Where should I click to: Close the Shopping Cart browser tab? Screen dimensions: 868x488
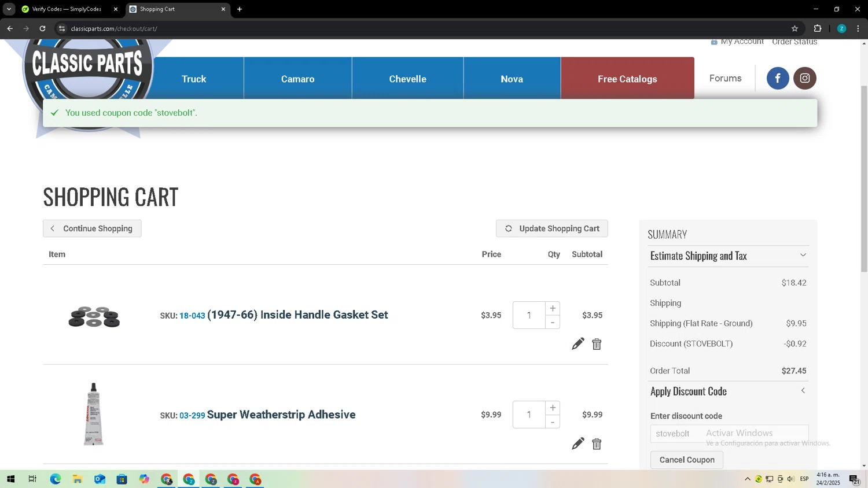click(223, 9)
